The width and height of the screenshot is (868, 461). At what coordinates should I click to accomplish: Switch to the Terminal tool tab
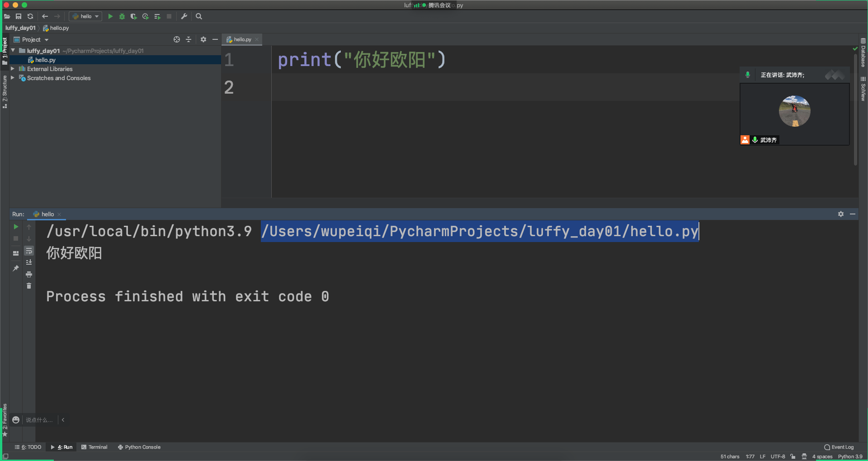point(94,447)
